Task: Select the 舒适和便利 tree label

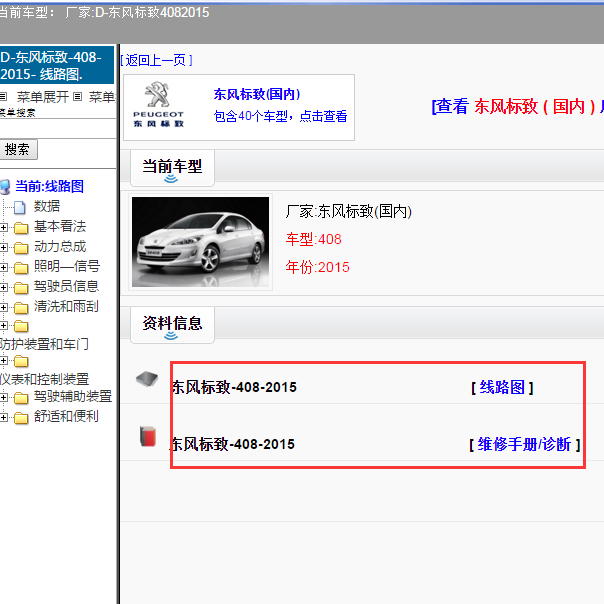Action: tap(66, 416)
